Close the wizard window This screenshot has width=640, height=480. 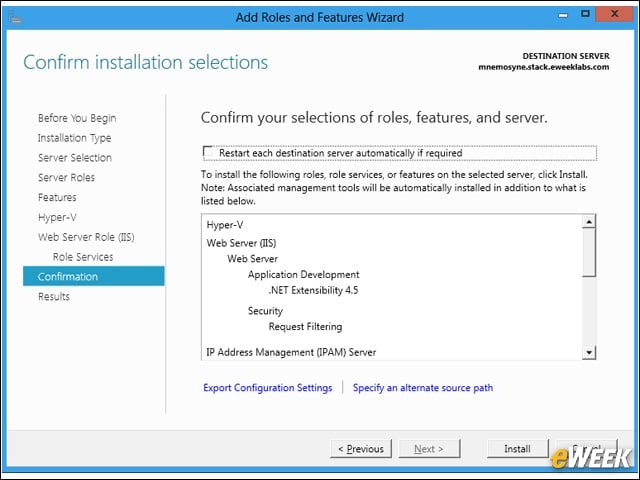point(614,14)
